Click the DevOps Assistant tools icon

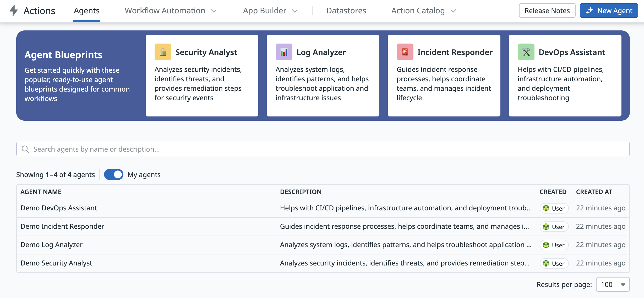point(526,52)
